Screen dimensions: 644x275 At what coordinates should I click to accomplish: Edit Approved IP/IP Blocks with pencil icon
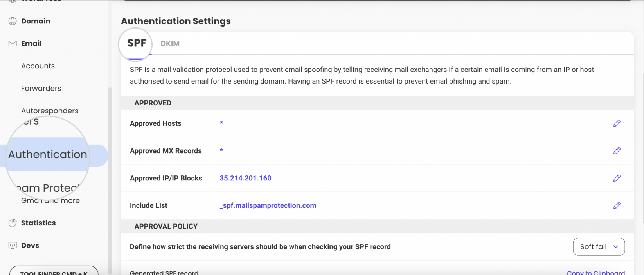pyautogui.click(x=617, y=178)
